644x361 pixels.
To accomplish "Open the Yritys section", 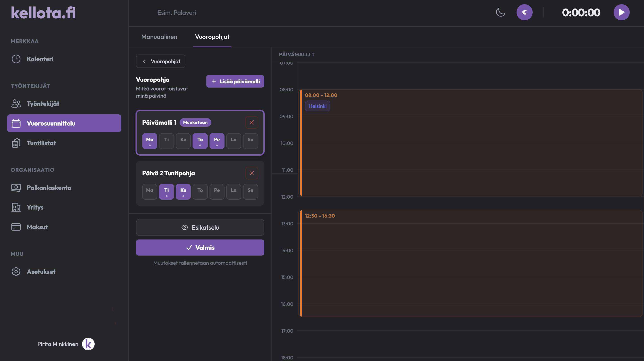I will (64, 207).
